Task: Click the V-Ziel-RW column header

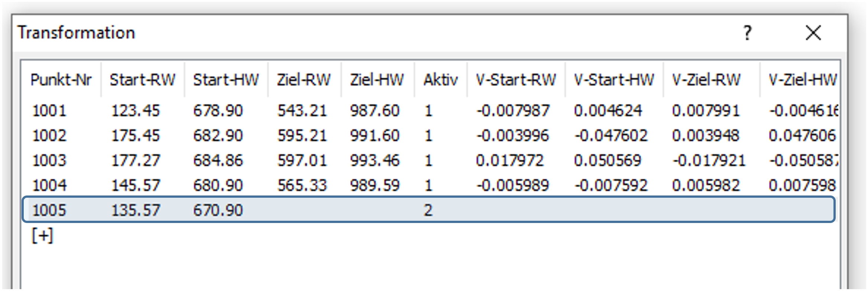Action: point(706,80)
